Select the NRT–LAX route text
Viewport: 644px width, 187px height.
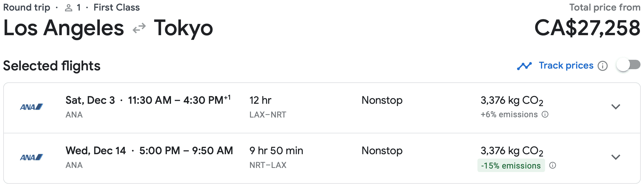(268, 165)
